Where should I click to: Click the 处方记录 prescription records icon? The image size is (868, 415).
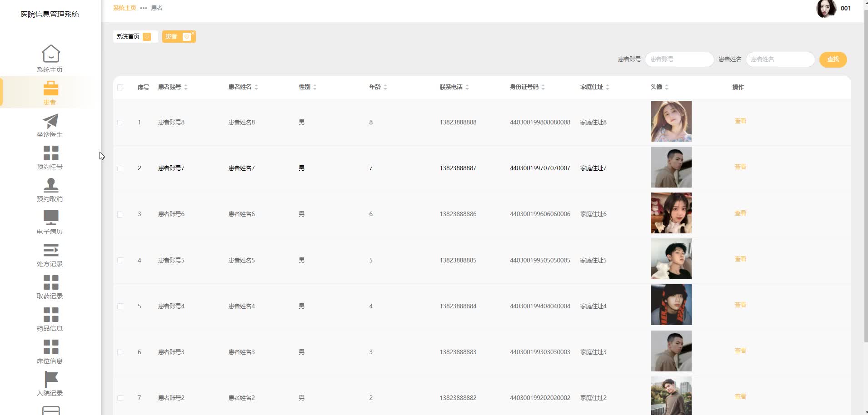pos(50,250)
